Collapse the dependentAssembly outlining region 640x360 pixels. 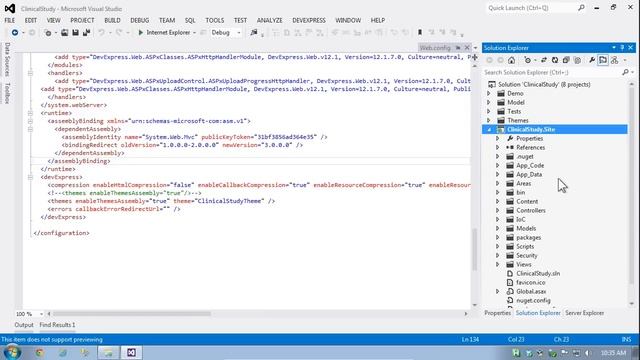pos(30,129)
